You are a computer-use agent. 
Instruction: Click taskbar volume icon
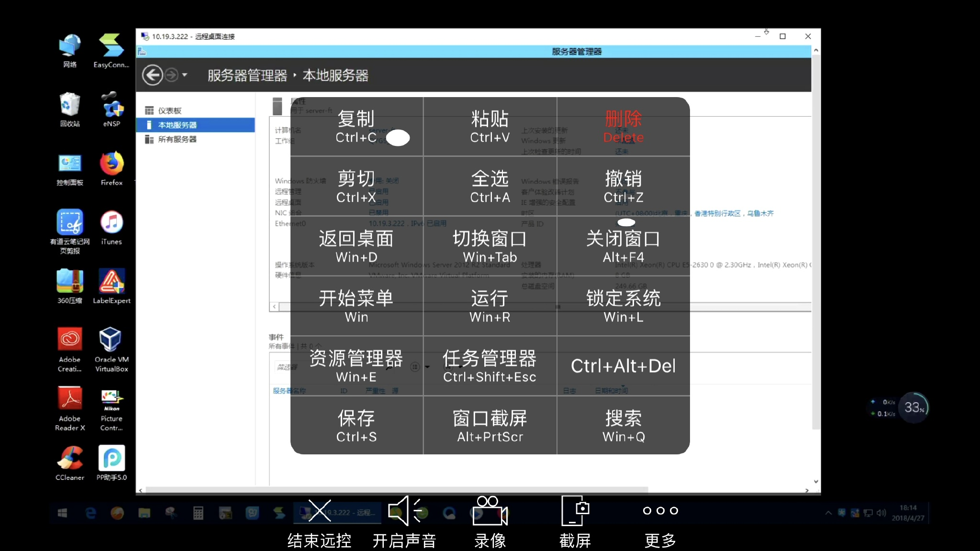pos(881,513)
